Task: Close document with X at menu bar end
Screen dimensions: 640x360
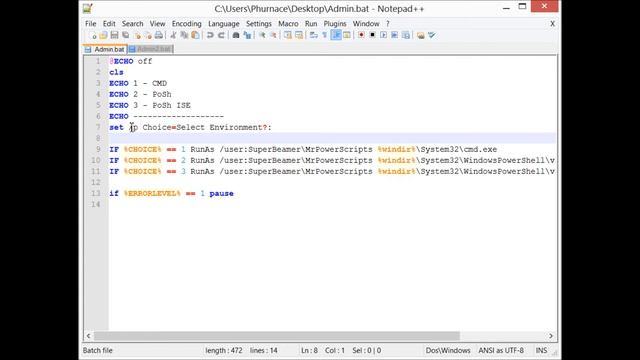Action: (552, 24)
